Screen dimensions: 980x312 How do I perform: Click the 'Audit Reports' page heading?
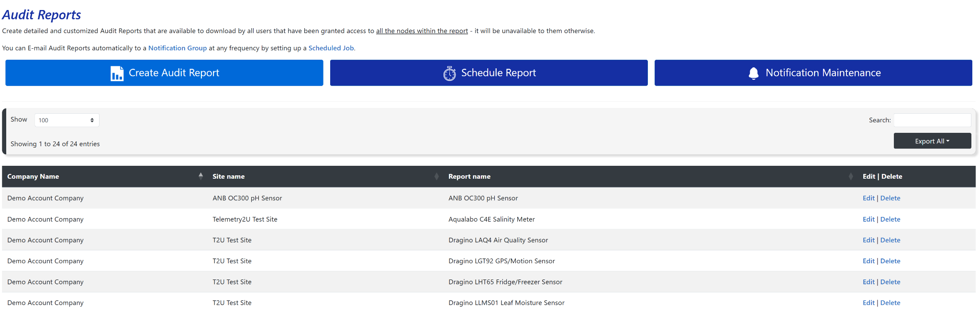click(42, 15)
